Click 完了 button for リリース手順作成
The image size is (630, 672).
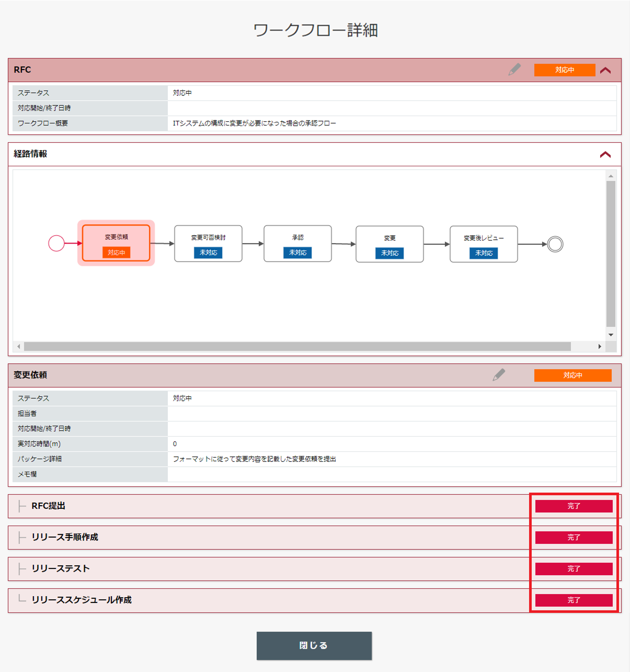574,537
